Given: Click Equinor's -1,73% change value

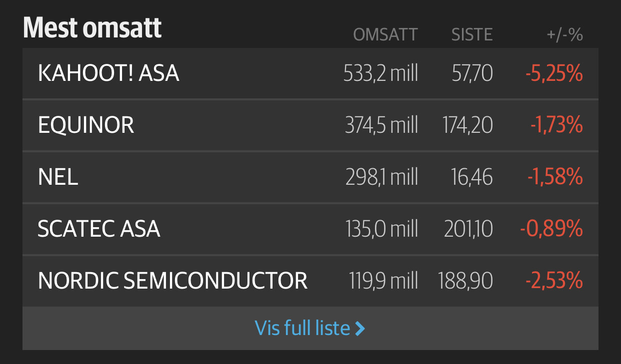Looking at the screenshot, I should coord(556,125).
